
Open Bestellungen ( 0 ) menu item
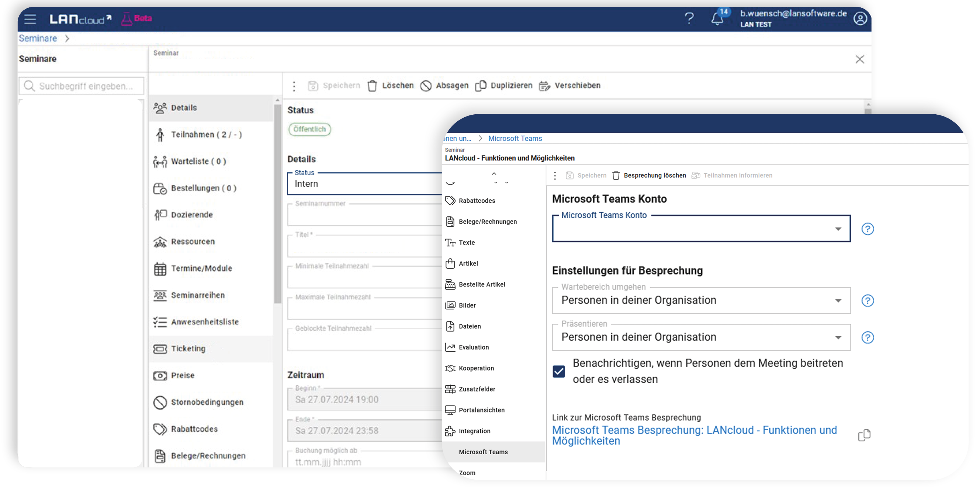point(211,188)
